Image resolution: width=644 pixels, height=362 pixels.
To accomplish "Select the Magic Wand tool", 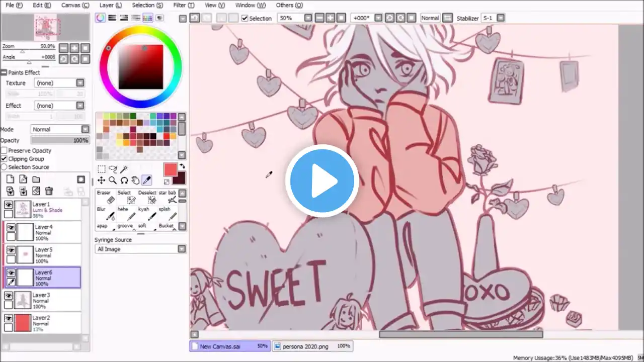I will 124,169.
